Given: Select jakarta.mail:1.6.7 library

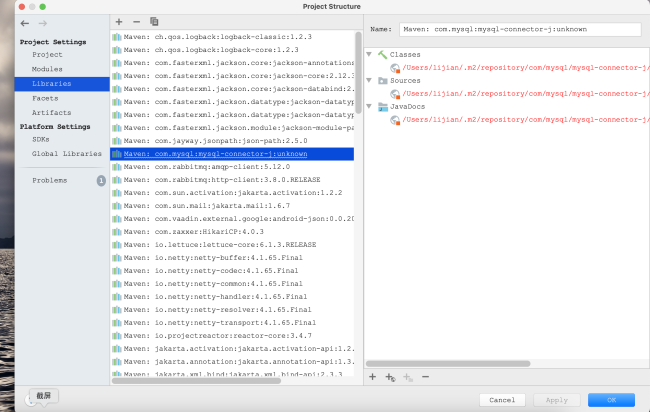Looking at the screenshot, I should pyautogui.click(x=232, y=206).
